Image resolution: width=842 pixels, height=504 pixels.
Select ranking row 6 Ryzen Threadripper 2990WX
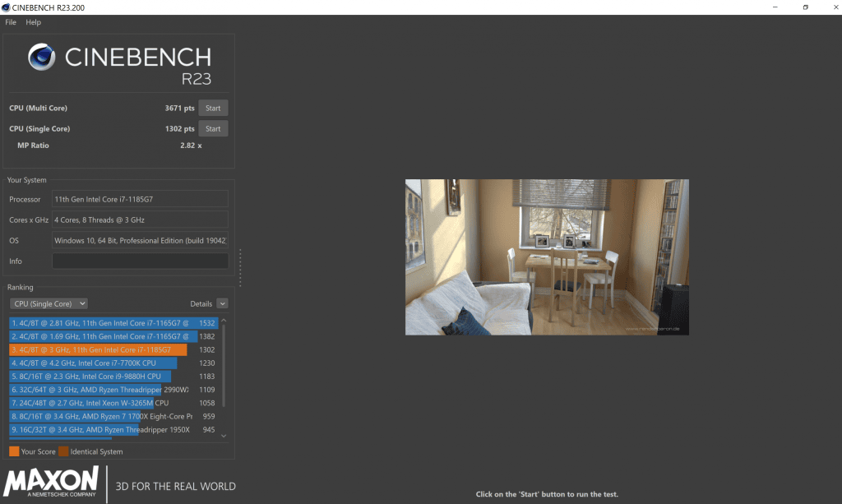pyautogui.click(x=113, y=390)
